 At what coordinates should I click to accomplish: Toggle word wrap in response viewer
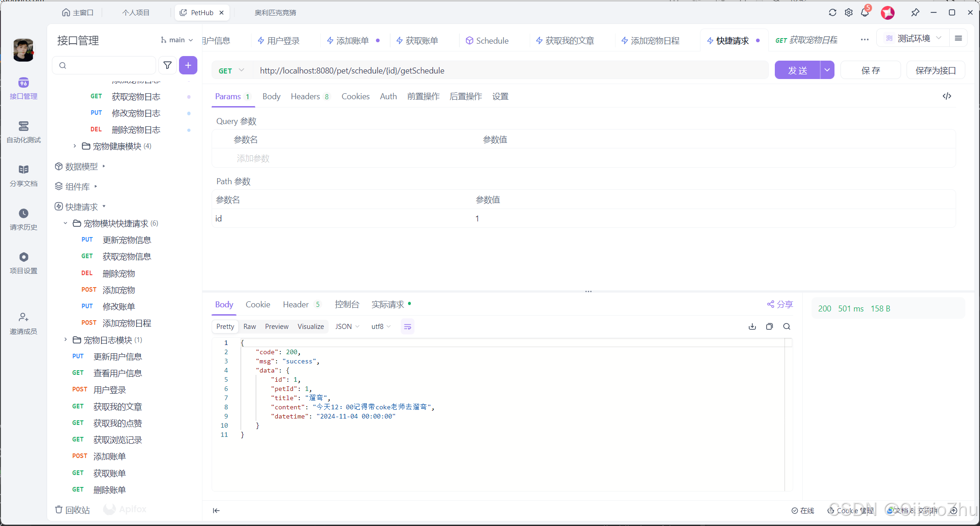[407, 326]
